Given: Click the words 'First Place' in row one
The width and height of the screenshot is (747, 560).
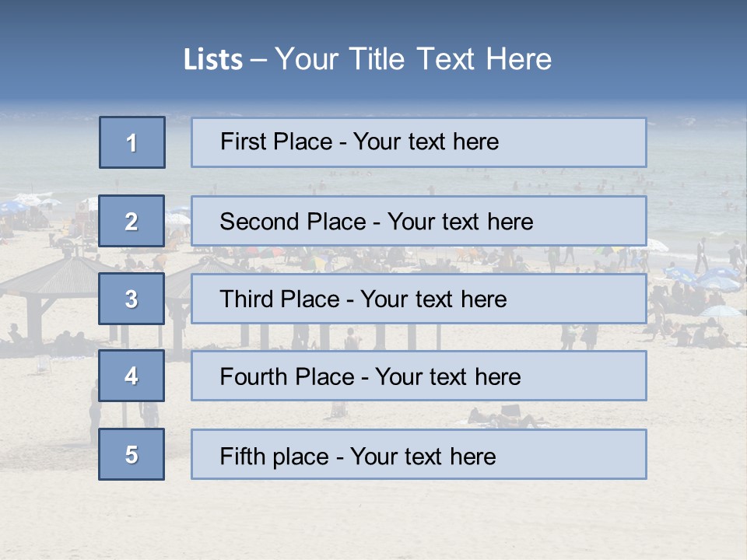Looking at the screenshot, I should point(276,142).
